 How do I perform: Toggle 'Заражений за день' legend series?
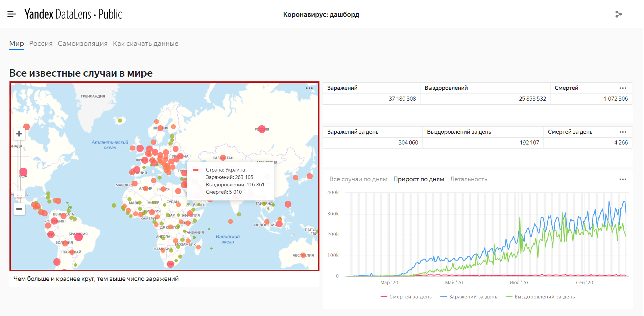click(469, 297)
